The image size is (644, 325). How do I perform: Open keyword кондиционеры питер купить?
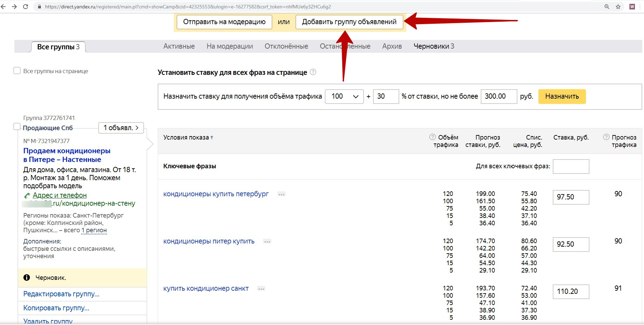point(209,241)
